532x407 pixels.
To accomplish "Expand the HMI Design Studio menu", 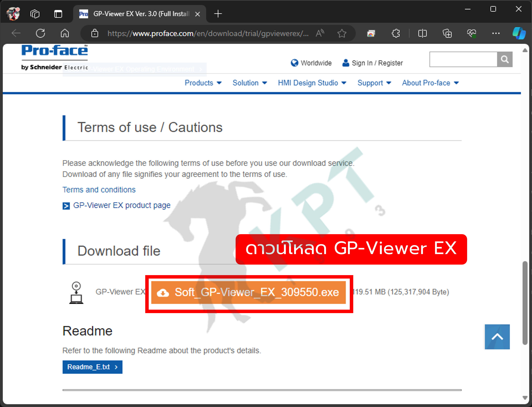I will point(312,83).
